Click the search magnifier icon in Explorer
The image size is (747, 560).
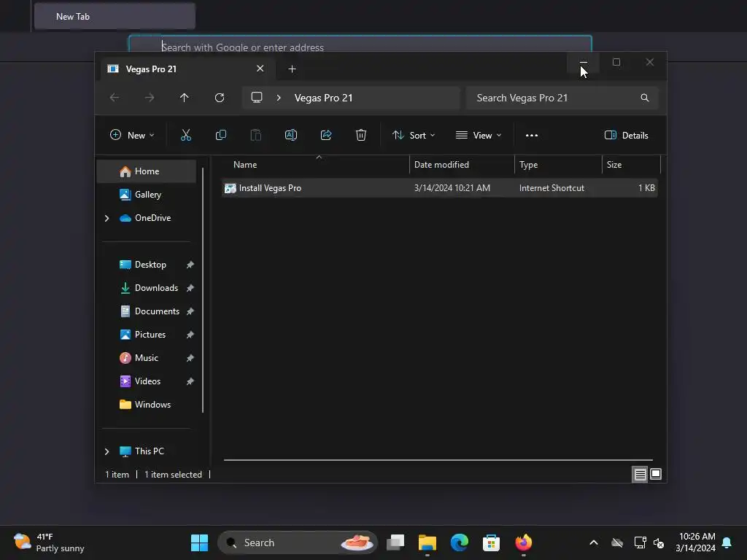click(645, 98)
